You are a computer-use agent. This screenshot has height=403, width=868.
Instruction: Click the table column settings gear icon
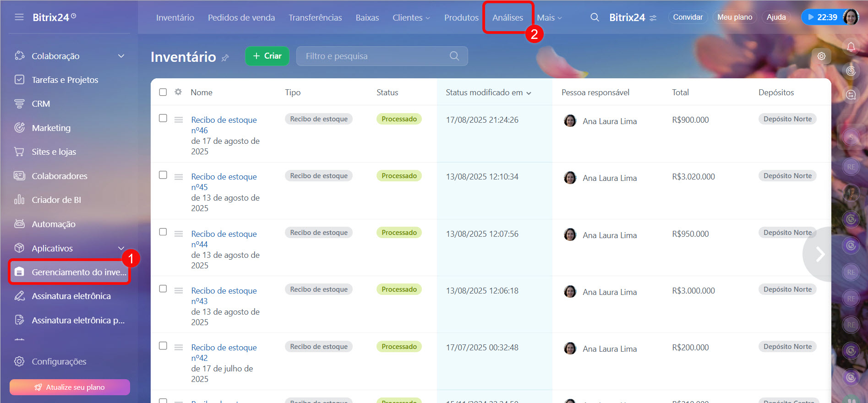point(178,92)
